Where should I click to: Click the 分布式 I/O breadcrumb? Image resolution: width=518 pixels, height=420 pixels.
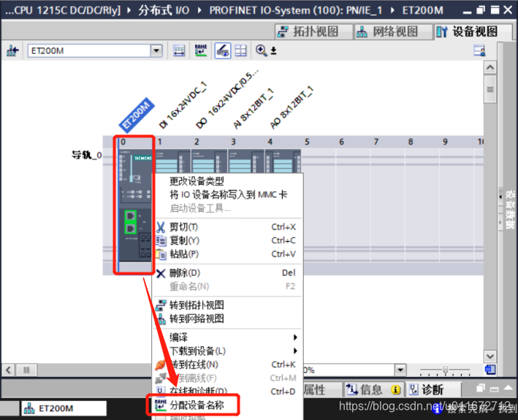164,10
